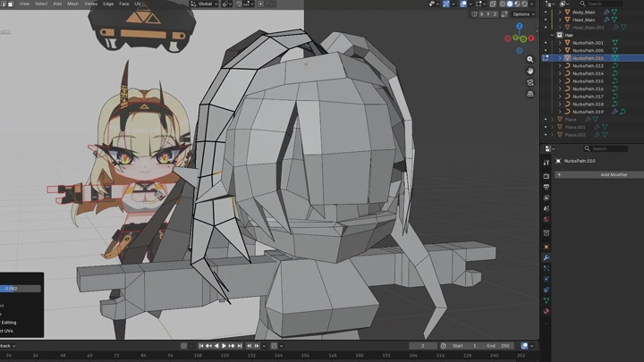
Task: Open the Face menu
Action: (x=123, y=4)
